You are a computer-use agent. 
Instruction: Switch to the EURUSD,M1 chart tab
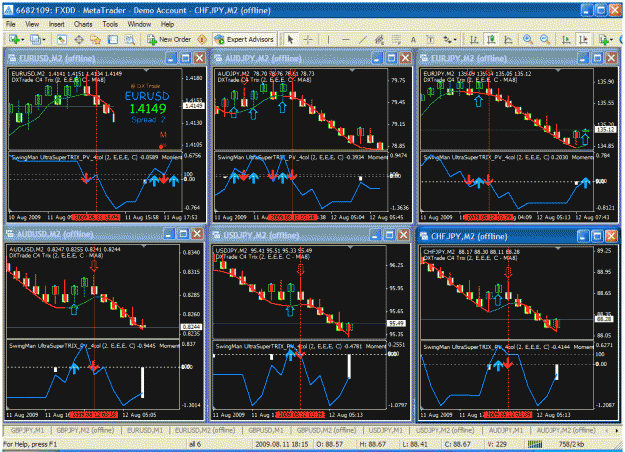145,431
